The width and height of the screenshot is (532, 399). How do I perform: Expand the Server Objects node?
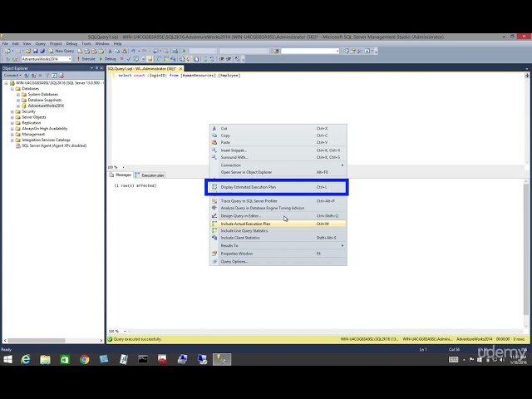(12, 117)
